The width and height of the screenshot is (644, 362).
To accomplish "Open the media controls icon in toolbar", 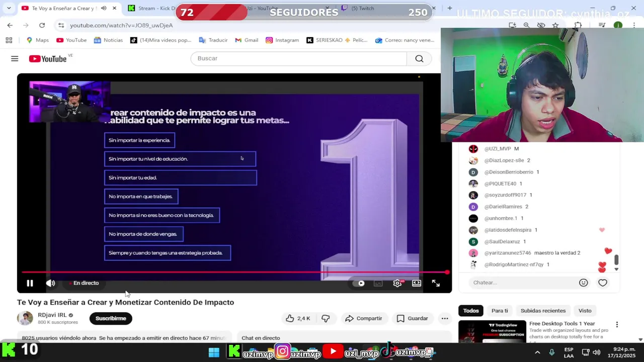I will pyautogui.click(x=602, y=25).
